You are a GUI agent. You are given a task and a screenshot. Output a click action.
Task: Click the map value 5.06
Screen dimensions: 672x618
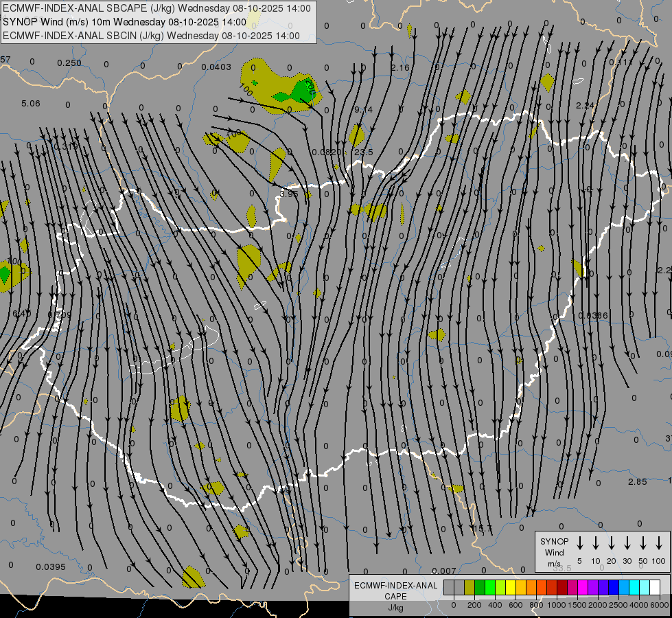pyautogui.click(x=30, y=104)
